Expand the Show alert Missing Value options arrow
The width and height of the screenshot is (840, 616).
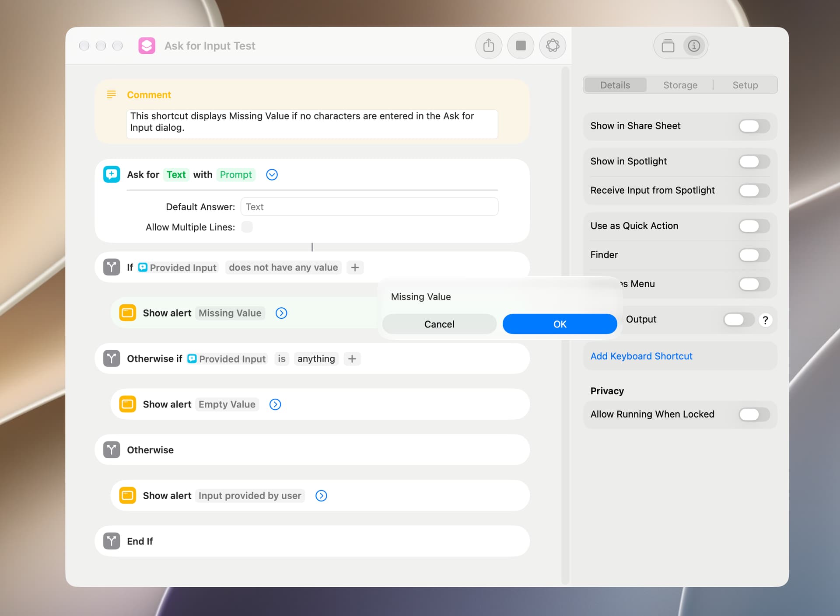(x=281, y=313)
